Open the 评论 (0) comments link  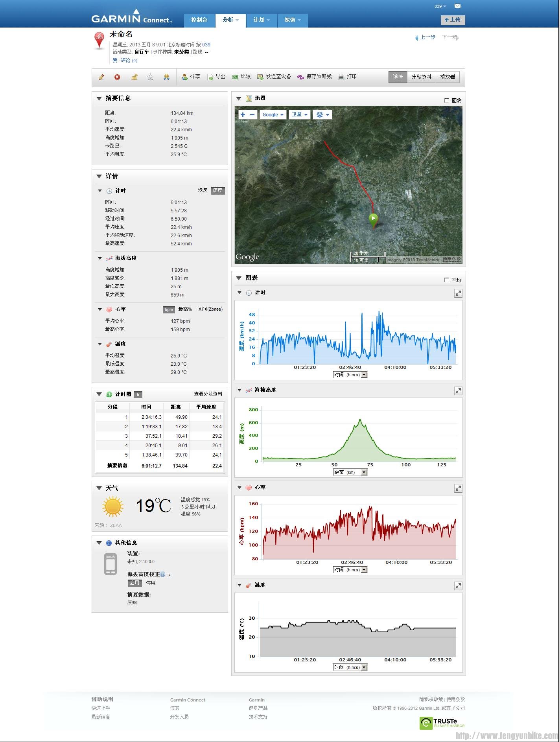[x=129, y=61]
